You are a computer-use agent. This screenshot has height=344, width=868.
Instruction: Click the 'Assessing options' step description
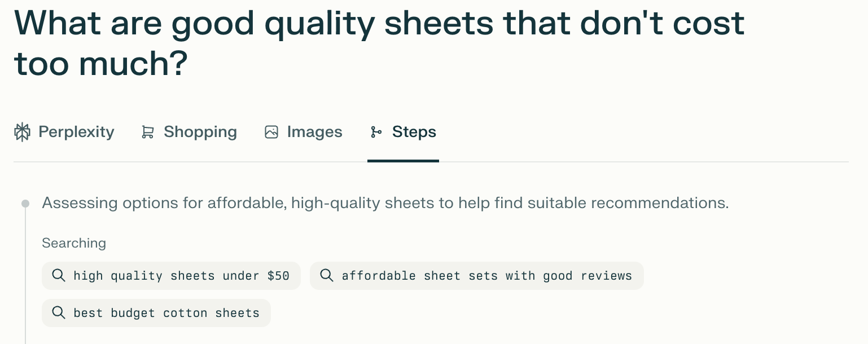[x=385, y=202]
